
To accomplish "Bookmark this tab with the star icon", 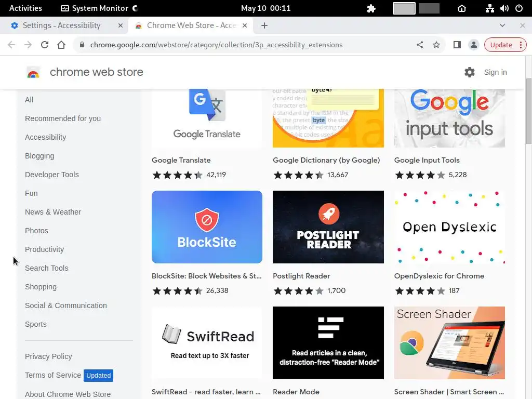I will (x=436, y=45).
